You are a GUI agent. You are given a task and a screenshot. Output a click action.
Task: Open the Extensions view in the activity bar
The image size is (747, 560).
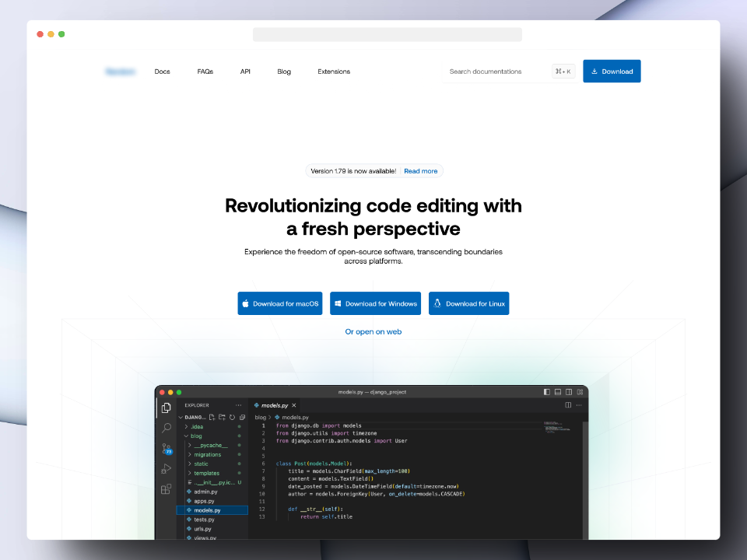click(x=164, y=489)
